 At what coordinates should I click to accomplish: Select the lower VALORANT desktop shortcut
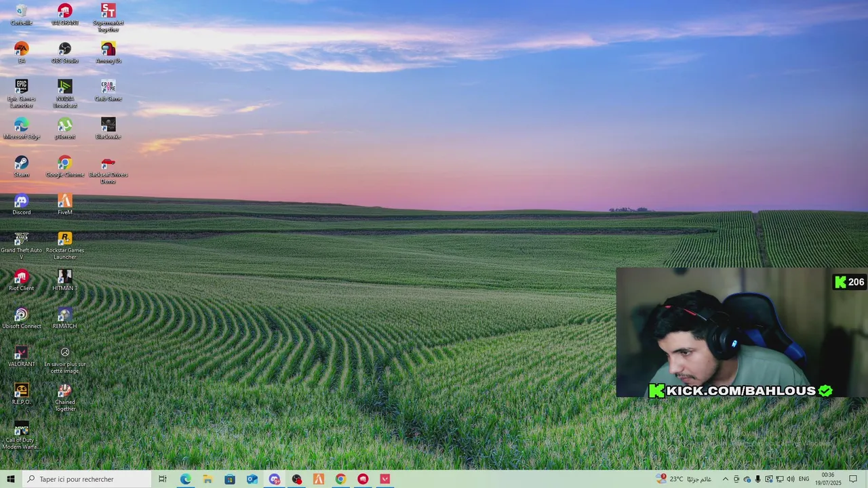pos(21,357)
